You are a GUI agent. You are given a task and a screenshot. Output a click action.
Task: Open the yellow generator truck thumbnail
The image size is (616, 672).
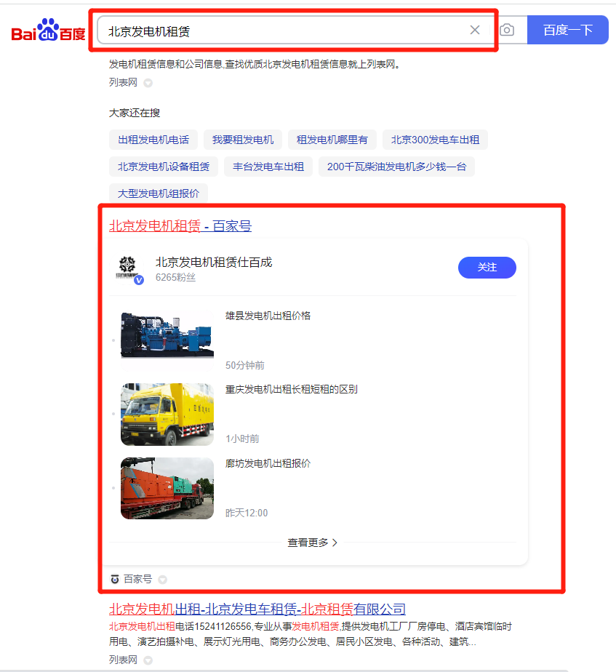[x=167, y=414]
